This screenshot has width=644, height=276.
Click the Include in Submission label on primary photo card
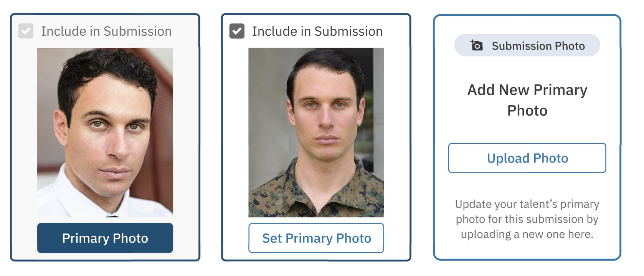click(106, 31)
